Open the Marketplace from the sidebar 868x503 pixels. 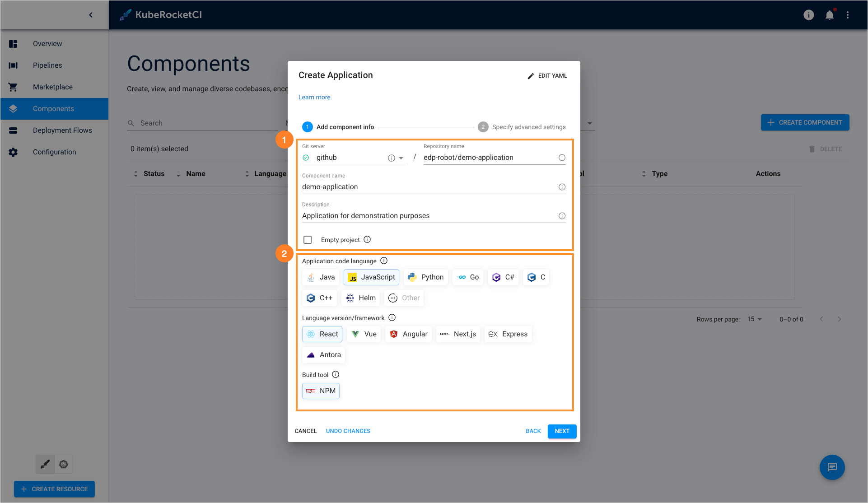pyautogui.click(x=52, y=87)
